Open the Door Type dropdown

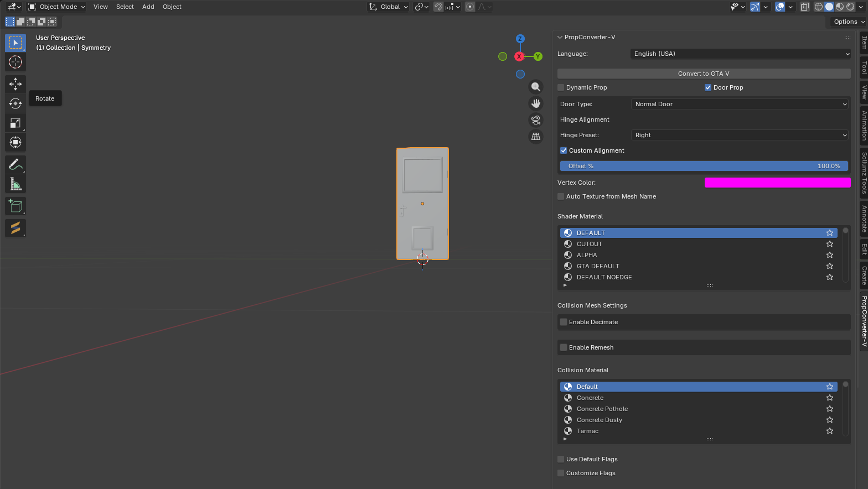[x=740, y=104]
